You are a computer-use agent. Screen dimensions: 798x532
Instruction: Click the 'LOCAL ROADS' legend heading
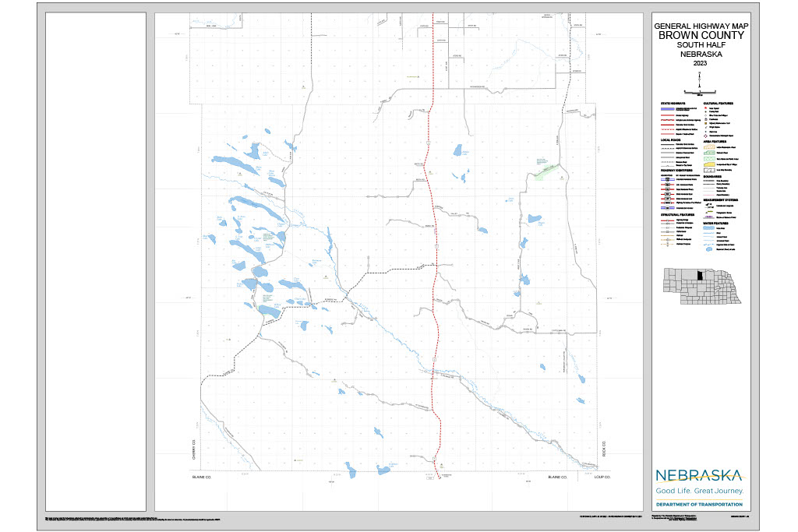[671, 140]
